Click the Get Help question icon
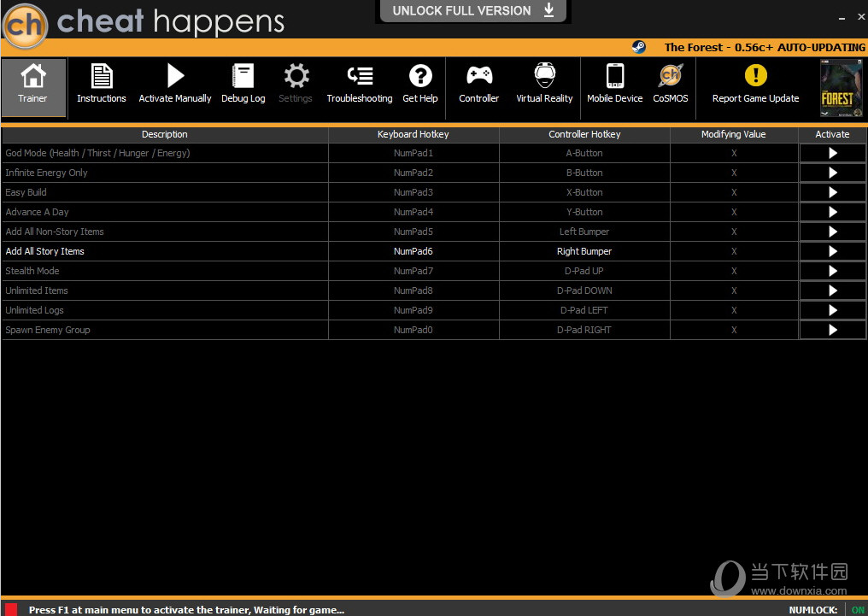Image resolution: width=868 pixels, height=616 pixels. point(420,76)
